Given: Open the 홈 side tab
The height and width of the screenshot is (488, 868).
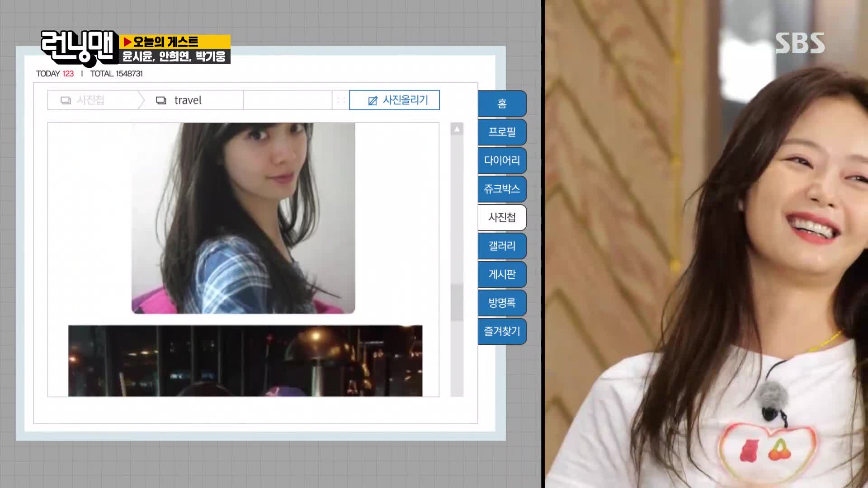Looking at the screenshot, I should point(502,103).
